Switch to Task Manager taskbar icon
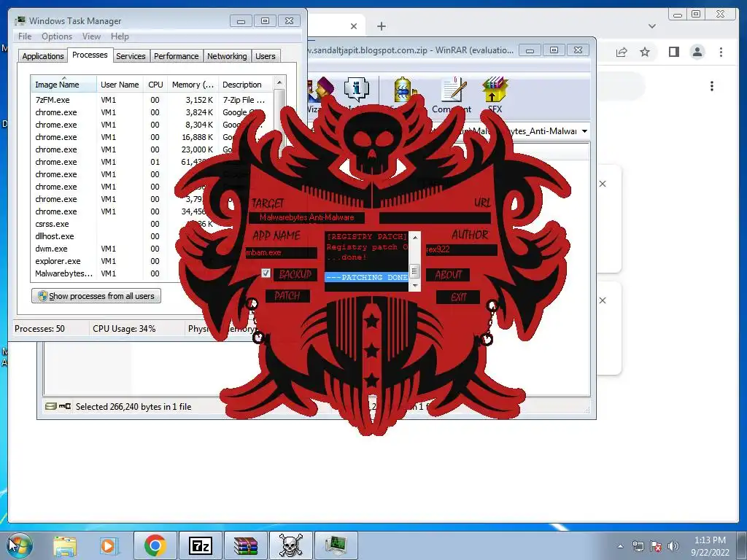747x560 pixels. (x=336, y=545)
